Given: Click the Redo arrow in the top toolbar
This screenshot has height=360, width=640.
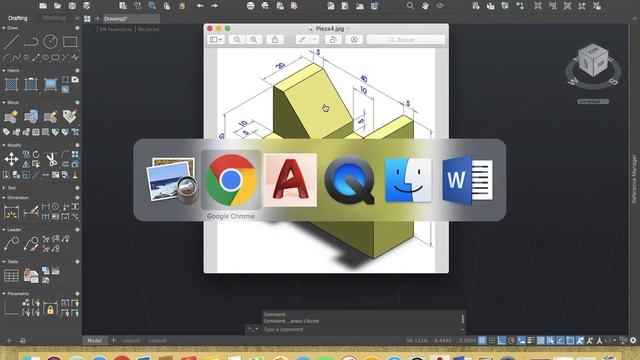Looking at the screenshot, I should click(214, 6).
